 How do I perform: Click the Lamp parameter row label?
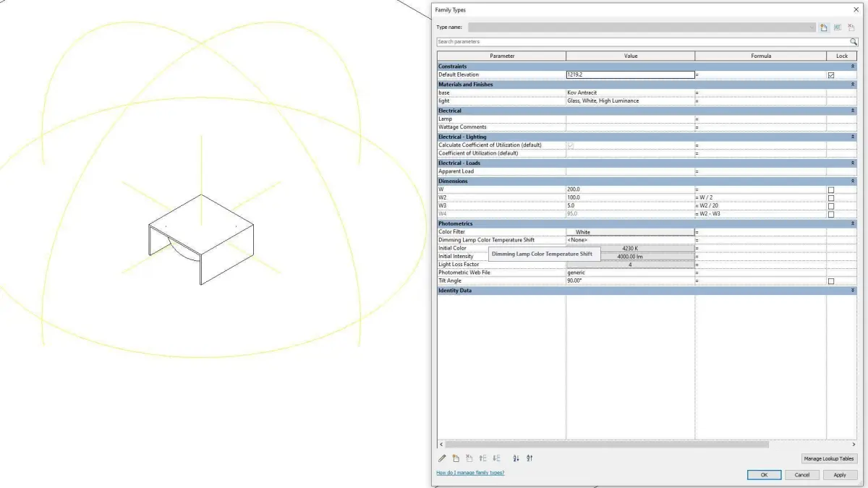pos(445,119)
